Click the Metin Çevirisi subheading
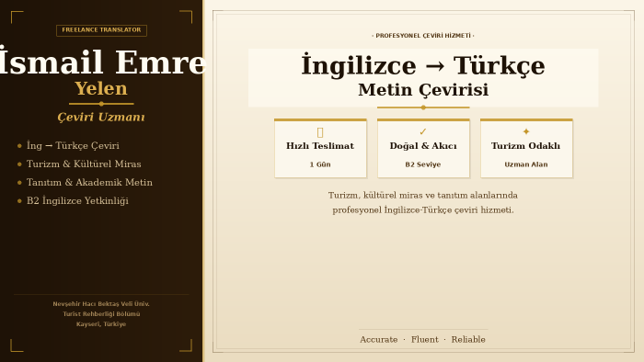 pos(423,90)
